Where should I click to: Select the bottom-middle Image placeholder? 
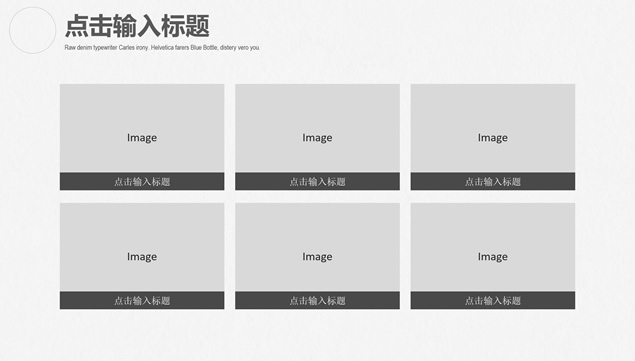point(317,247)
